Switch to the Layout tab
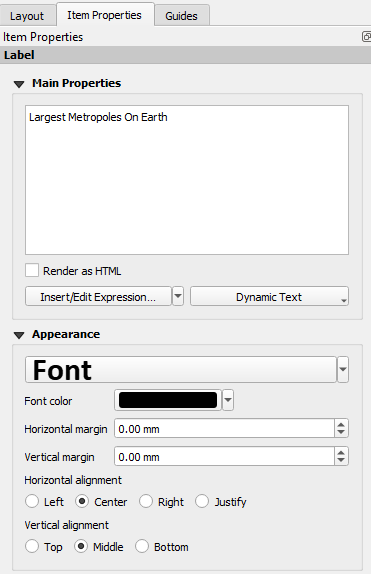371x574 pixels. [x=27, y=16]
